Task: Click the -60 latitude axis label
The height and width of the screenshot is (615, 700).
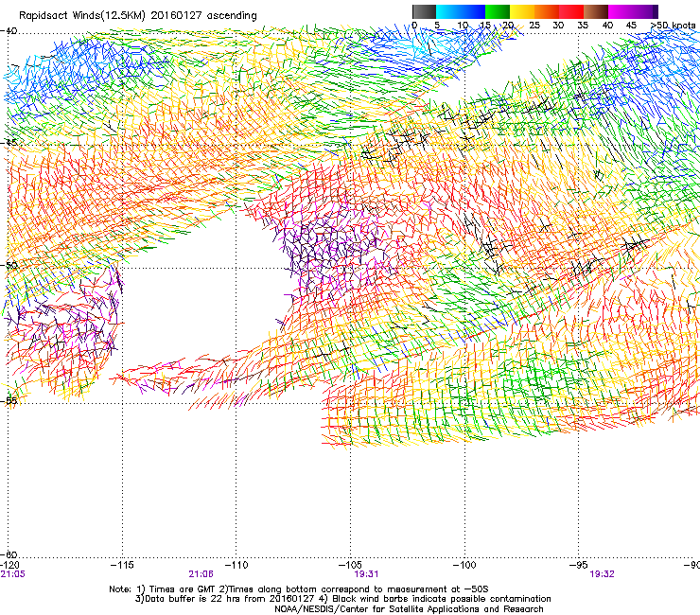Action: (9, 554)
